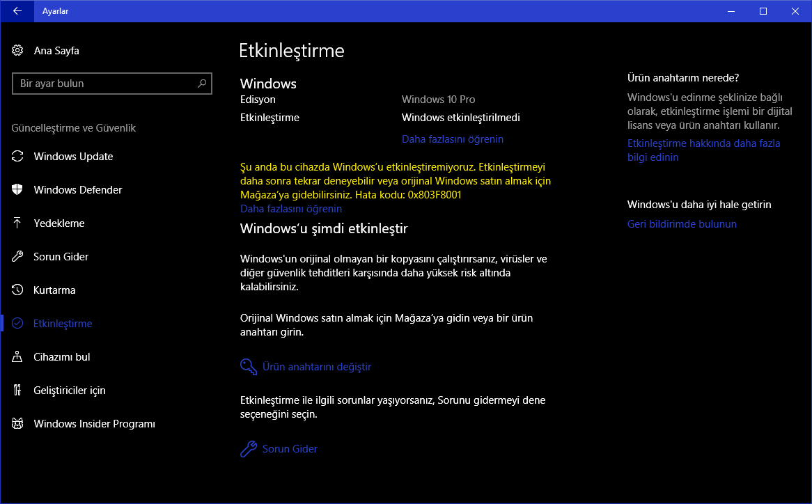Open Windows Defender section
Viewport: 812px width, 504px height.
(x=78, y=190)
